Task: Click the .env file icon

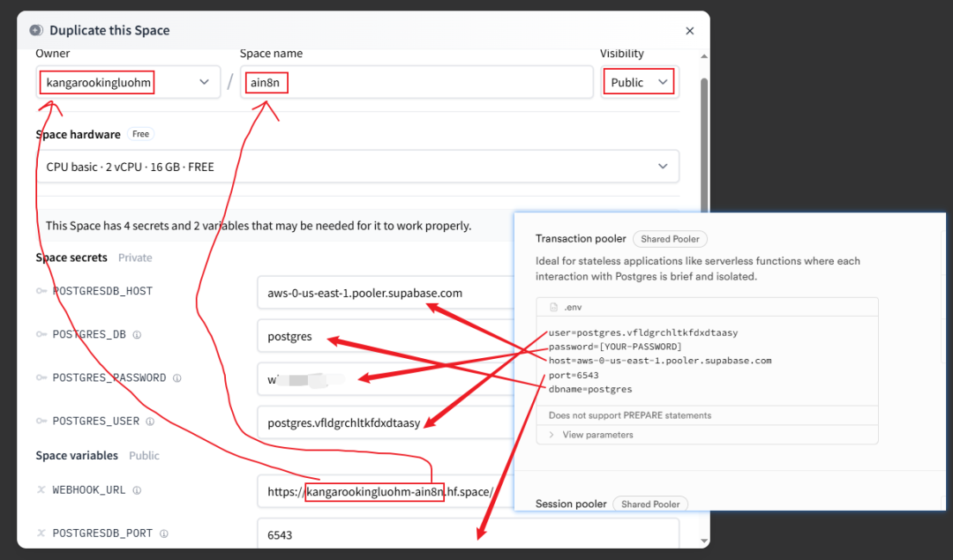Action: (553, 307)
